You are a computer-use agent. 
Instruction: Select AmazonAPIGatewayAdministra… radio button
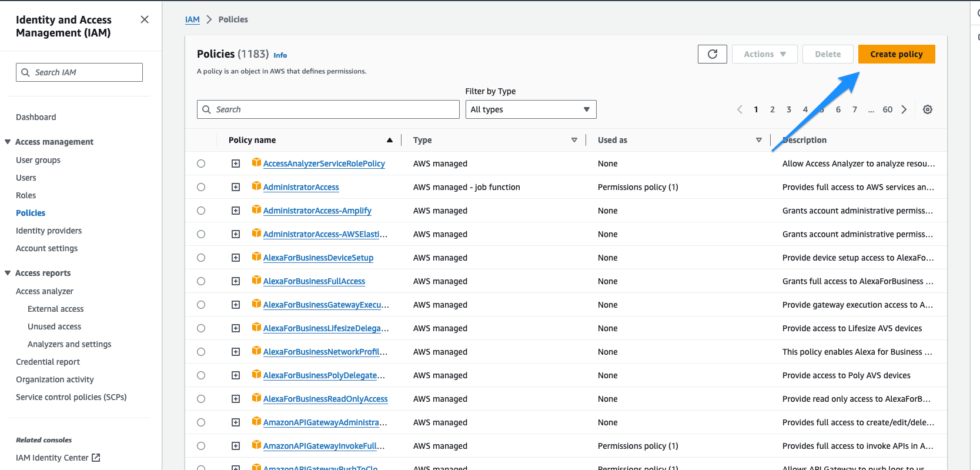click(201, 422)
